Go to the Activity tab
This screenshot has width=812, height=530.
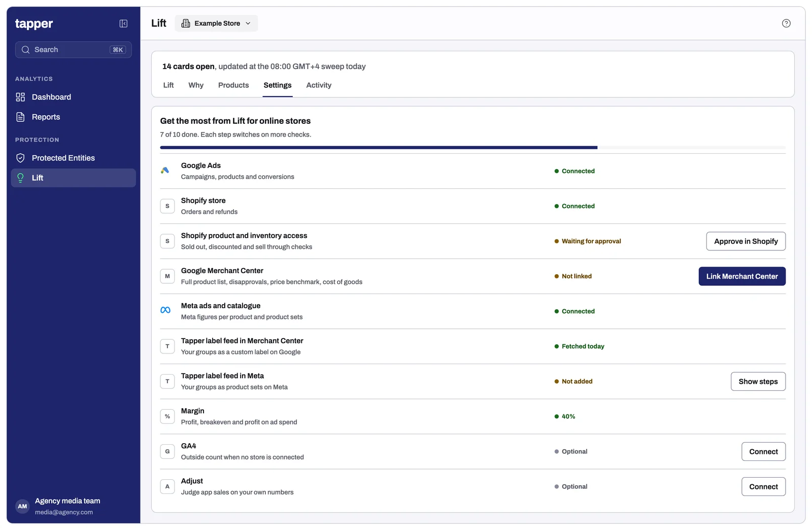pyautogui.click(x=319, y=85)
